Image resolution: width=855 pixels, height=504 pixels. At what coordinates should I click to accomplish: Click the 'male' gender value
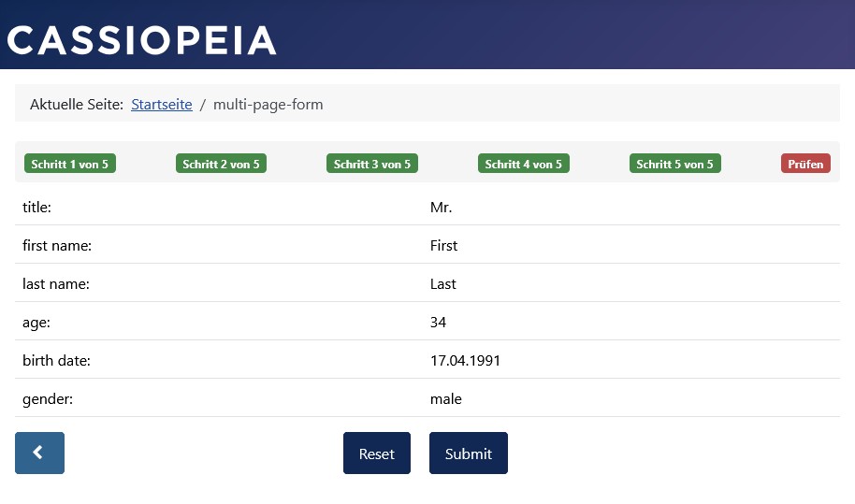pos(446,399)
